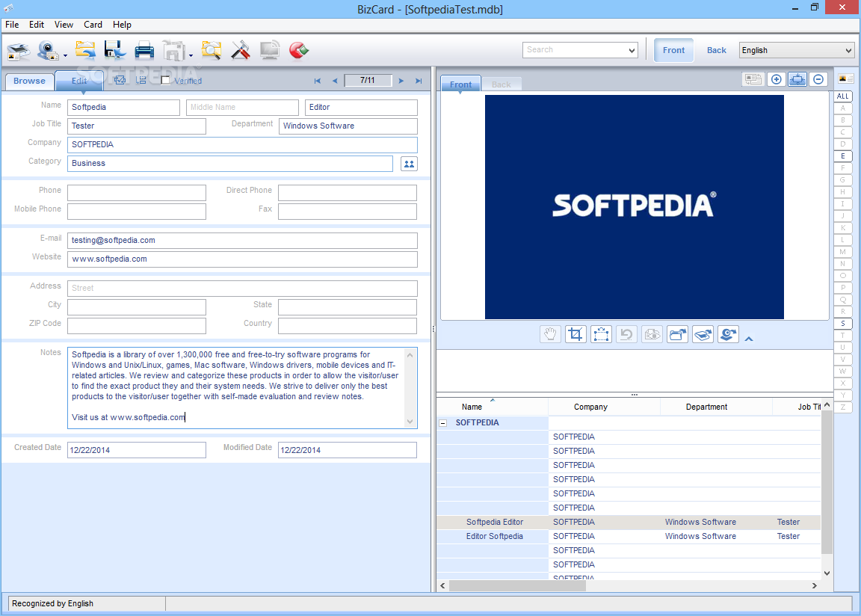Click the crossed hammer and screwdriver icon
This screenshot has width=861, height=616.
tap(241, 51)
